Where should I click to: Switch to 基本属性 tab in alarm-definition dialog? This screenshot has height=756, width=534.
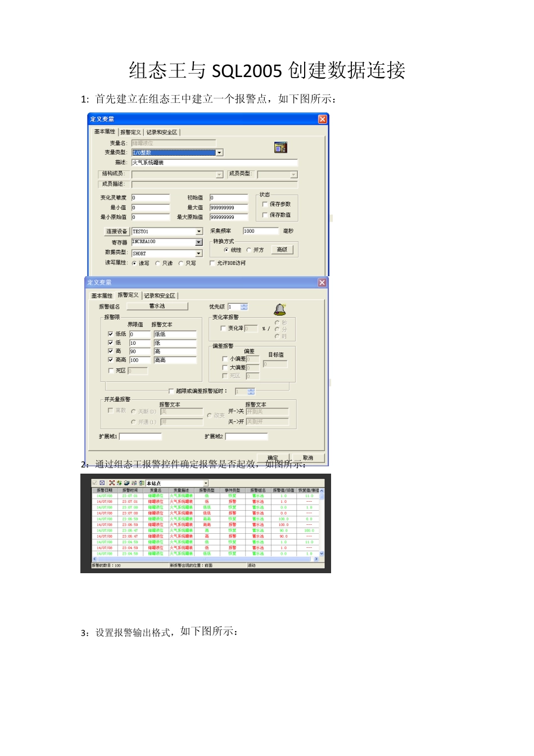pyautogui.click(x=102, y=295)
